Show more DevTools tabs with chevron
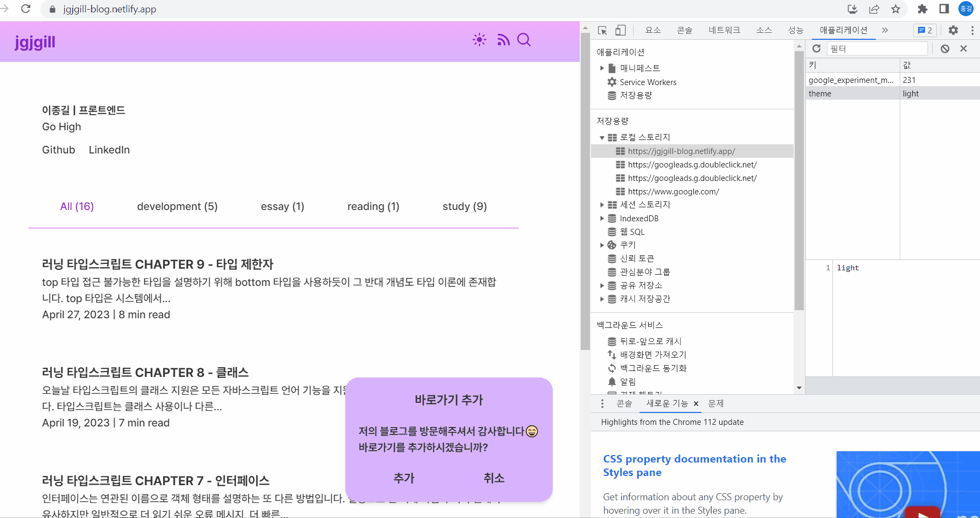980x518 pixels. 885,31
